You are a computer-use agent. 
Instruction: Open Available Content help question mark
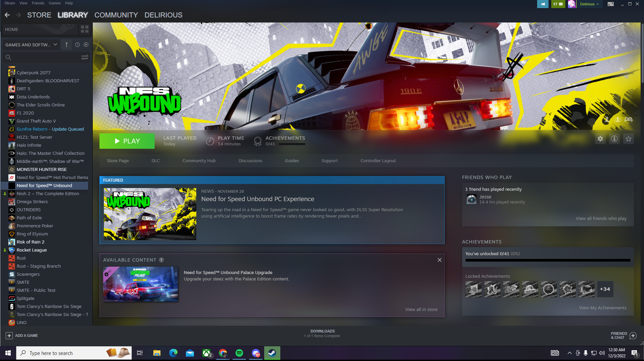pyautogui.click(x=161, y=260)
